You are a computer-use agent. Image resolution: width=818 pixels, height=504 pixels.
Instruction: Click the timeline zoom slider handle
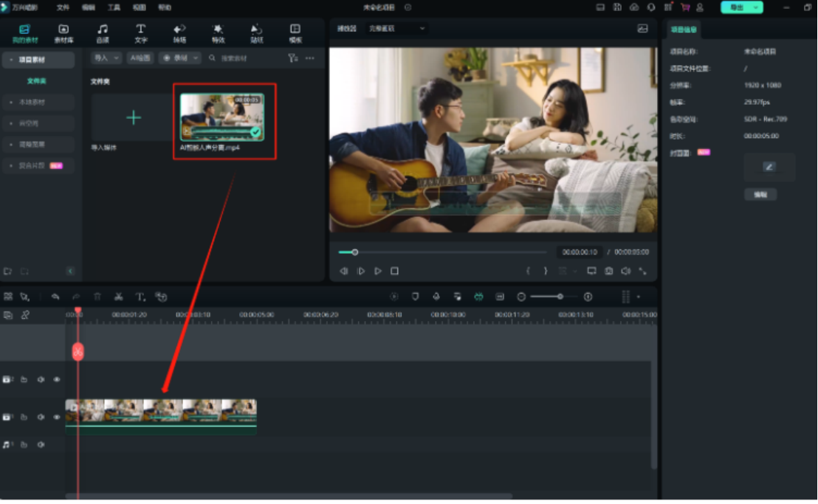click(560, 297)
